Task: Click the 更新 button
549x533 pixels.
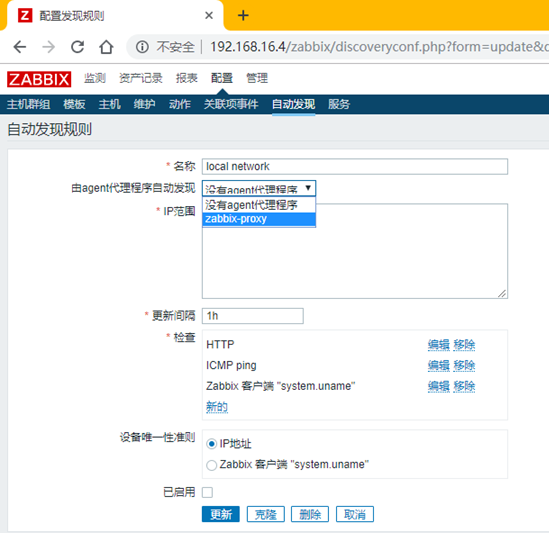Action: 221,514
